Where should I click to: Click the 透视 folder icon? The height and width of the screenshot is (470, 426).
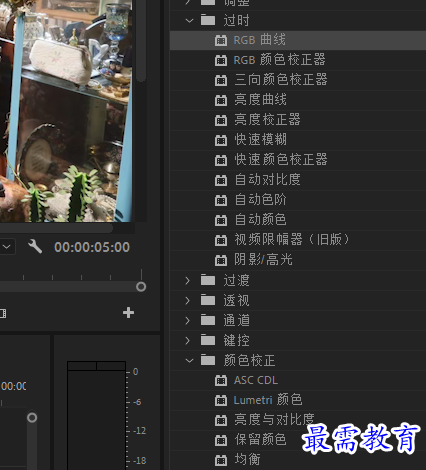208,300
